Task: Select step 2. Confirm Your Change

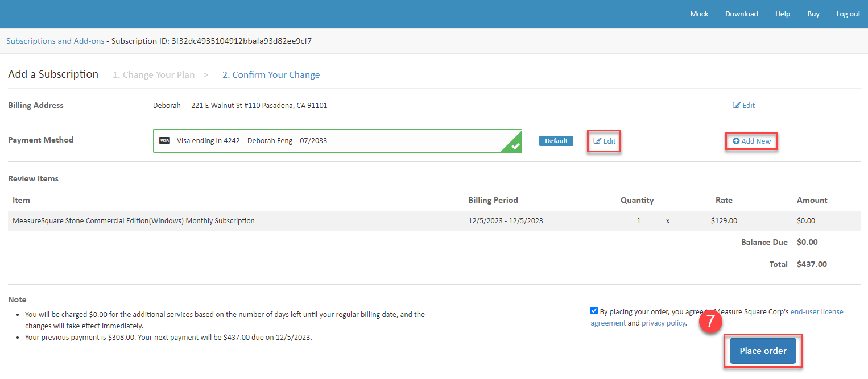Action: point(271,75)
